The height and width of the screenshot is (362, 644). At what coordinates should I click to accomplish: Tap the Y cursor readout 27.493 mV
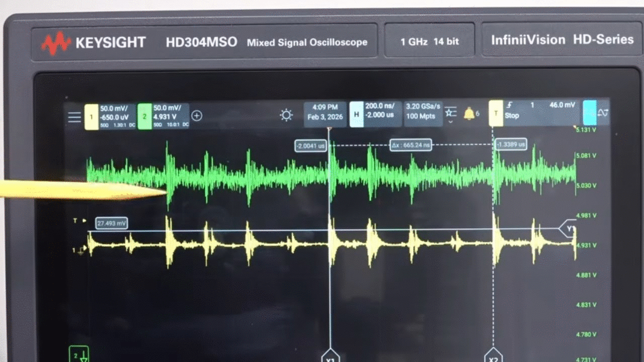point(111,223)
